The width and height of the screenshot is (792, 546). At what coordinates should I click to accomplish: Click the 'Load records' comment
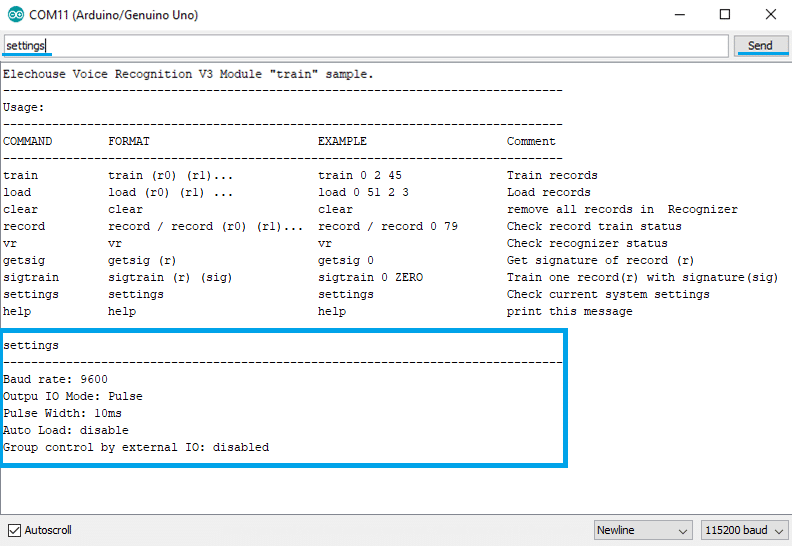pos(549,192)
